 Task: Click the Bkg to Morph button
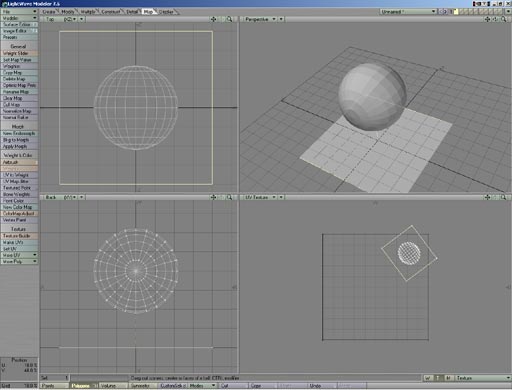(19, 140)
